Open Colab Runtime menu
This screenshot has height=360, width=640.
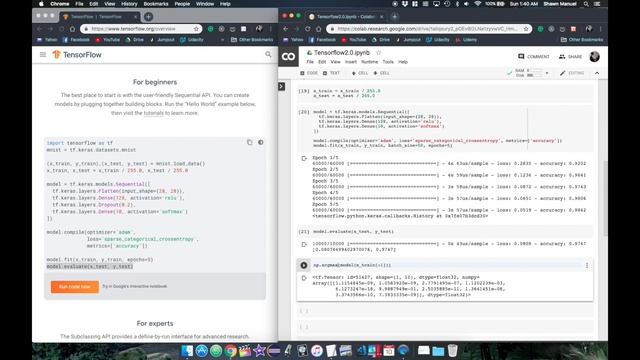(369, 62)
